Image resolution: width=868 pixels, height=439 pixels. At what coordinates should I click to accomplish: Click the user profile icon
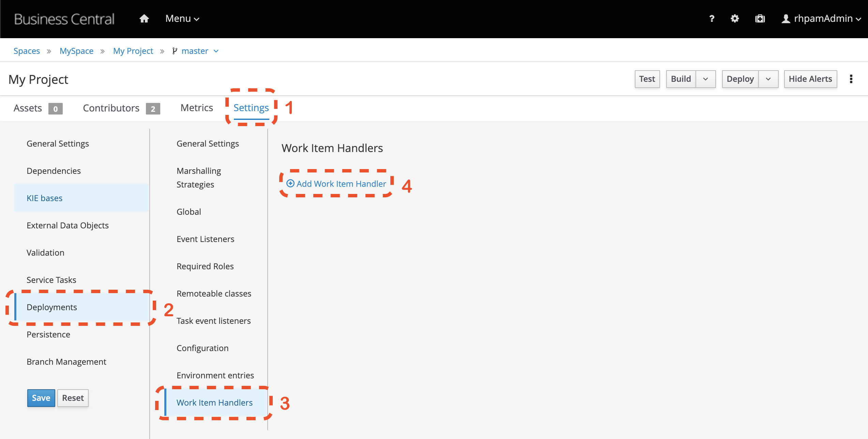[785, 19]
